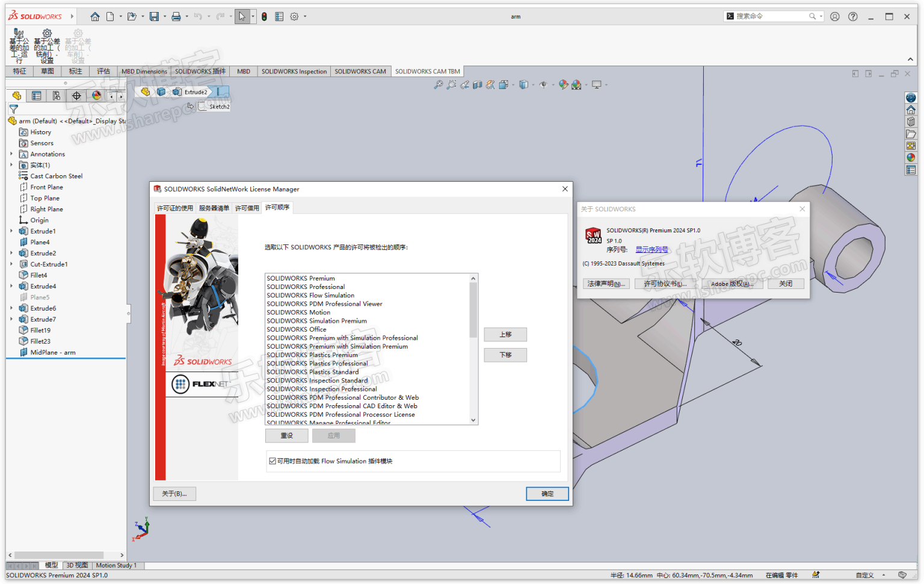This screenshot has height=584, width=924.
Task: Expand the Annotations folder node
Action: point(11,154)
